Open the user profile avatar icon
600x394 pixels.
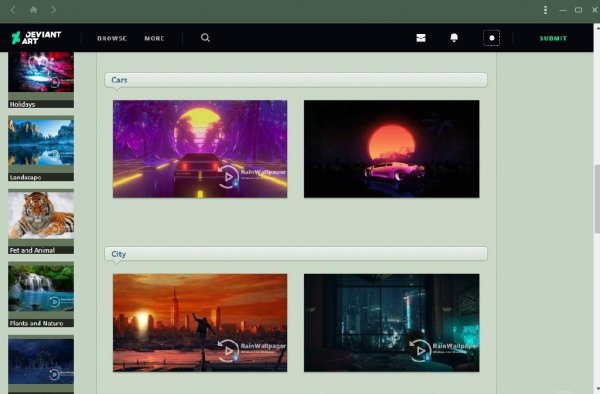491,38
